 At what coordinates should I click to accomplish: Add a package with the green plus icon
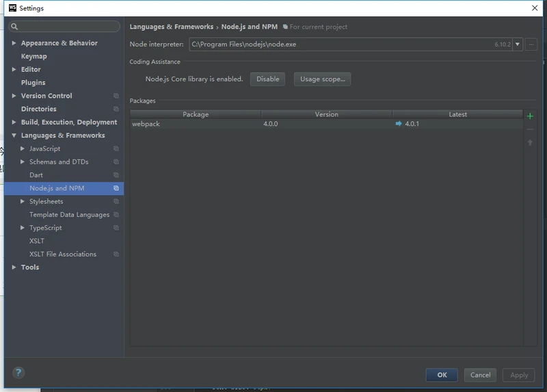click(530, 116)
